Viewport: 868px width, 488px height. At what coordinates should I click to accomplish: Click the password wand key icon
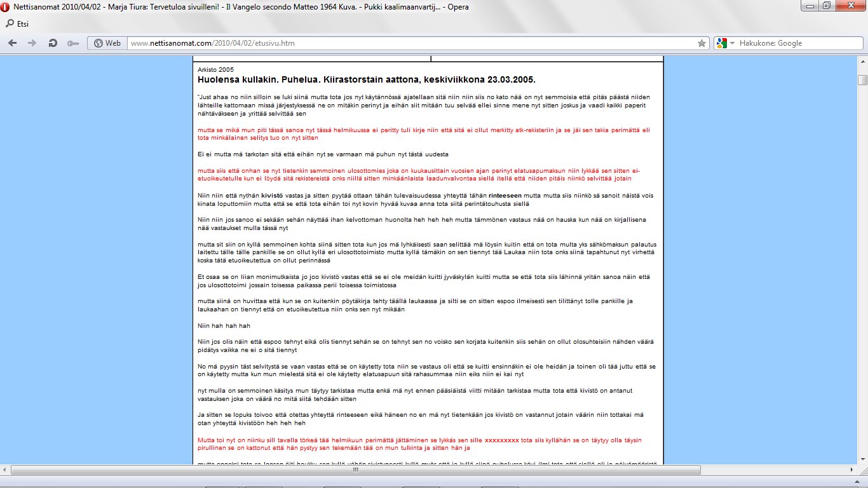coord(73,43)
